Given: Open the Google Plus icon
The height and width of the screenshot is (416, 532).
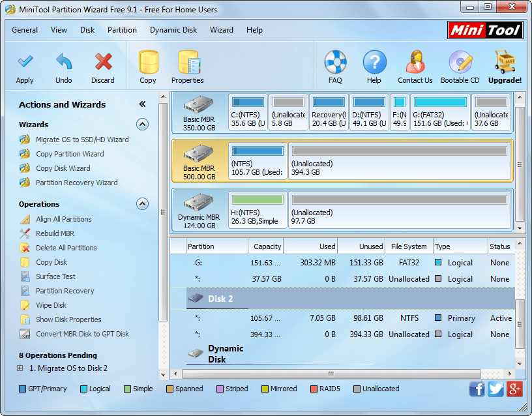Looking at the screenshot, I should coord(514,389).
